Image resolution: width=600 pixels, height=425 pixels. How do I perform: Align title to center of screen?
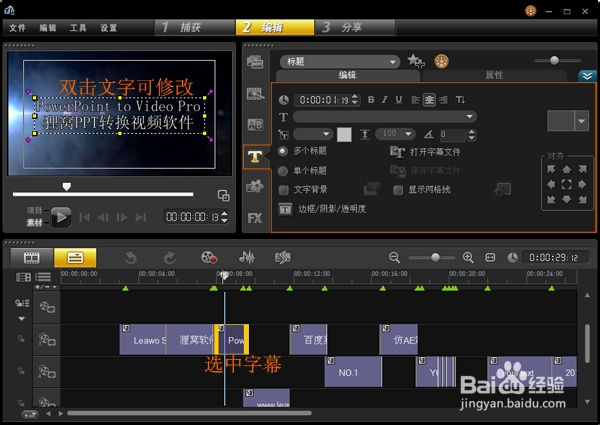567,184
